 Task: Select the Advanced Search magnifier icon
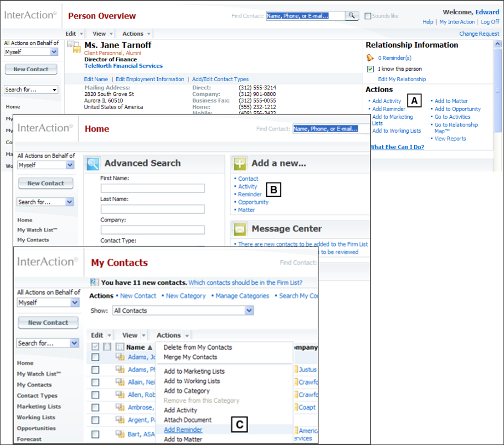tap(93, 163)
